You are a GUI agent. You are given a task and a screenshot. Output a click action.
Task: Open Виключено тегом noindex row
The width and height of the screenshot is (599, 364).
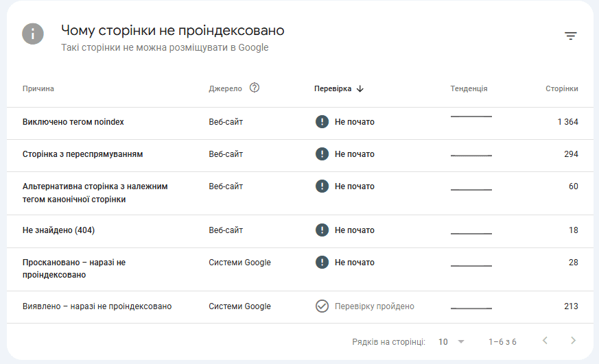point(73,122)
